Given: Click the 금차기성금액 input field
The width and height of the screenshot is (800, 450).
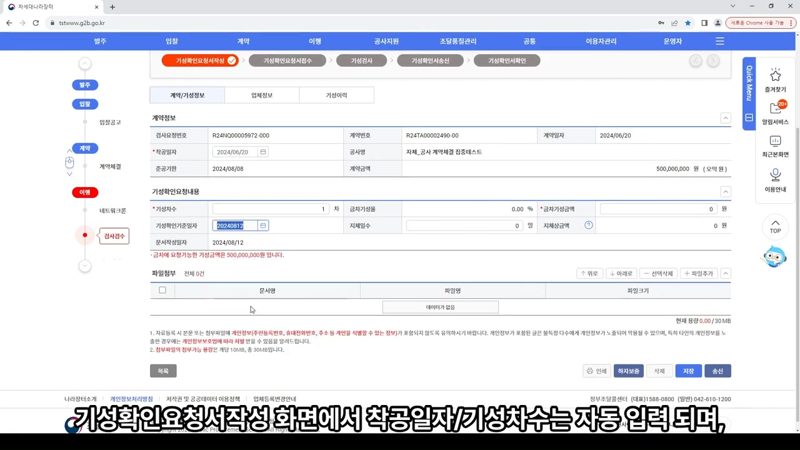Looking at the screenshot, I should point(659,209).
